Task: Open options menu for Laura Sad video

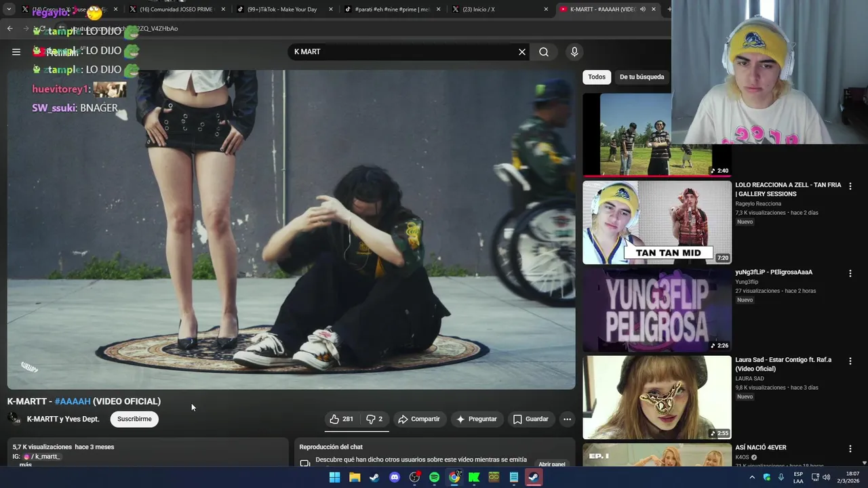Action: 850,361
